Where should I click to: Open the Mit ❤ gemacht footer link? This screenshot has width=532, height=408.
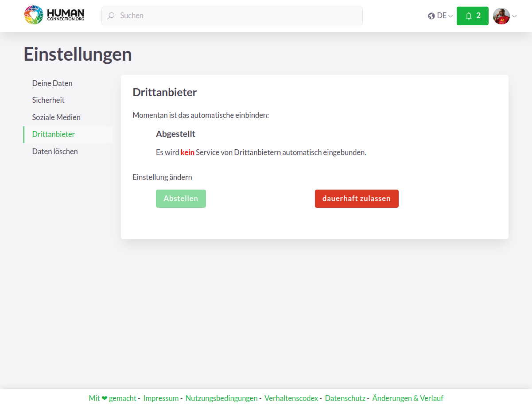point(113,398)
